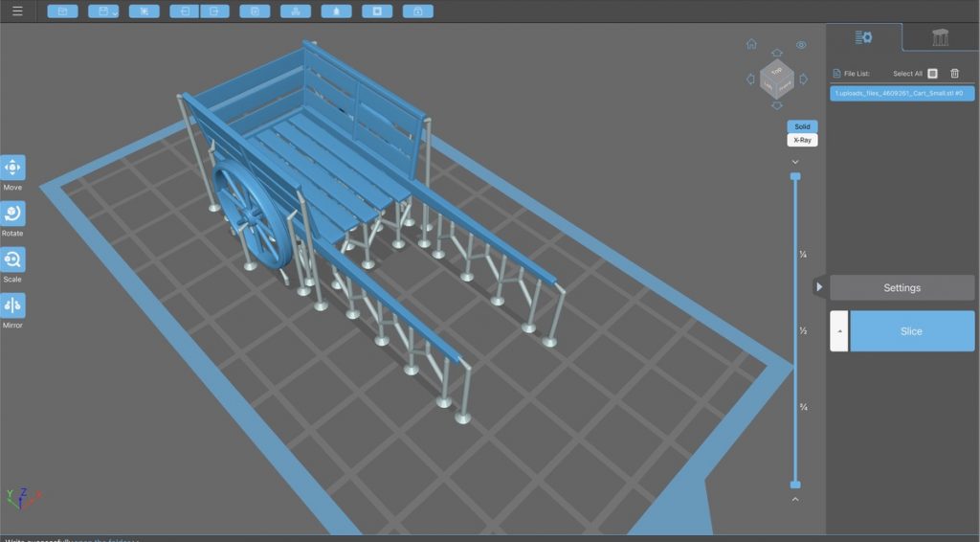Open the hamburger menu
980x542 pixels.
(17, 11)
